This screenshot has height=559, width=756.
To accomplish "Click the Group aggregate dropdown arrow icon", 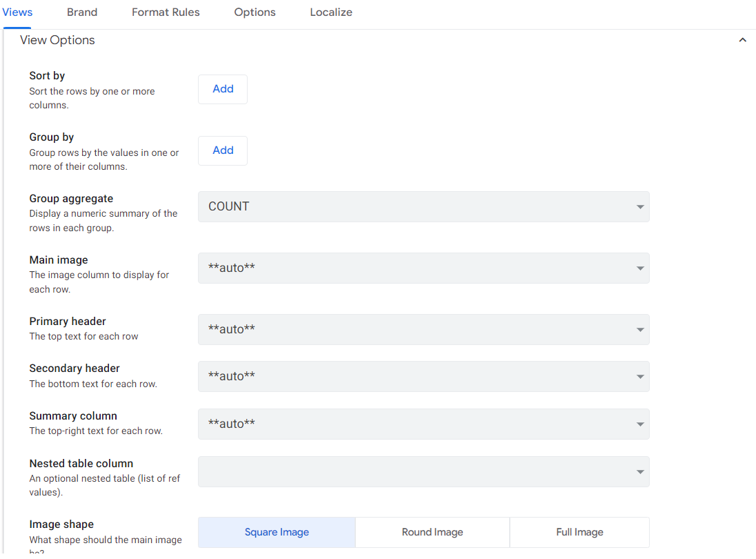I will (640, 207).
